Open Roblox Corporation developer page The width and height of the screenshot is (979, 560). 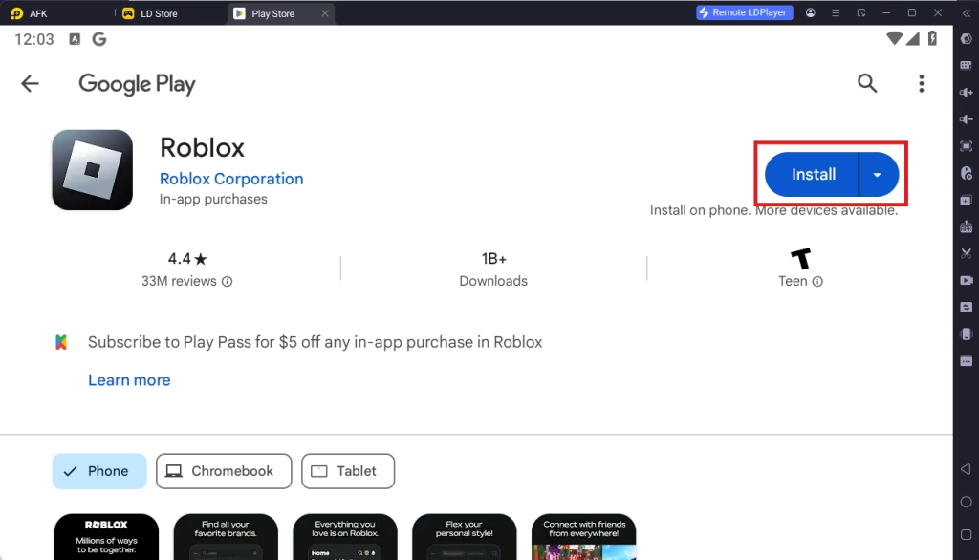pyautogui.click(x=231, y=179)
